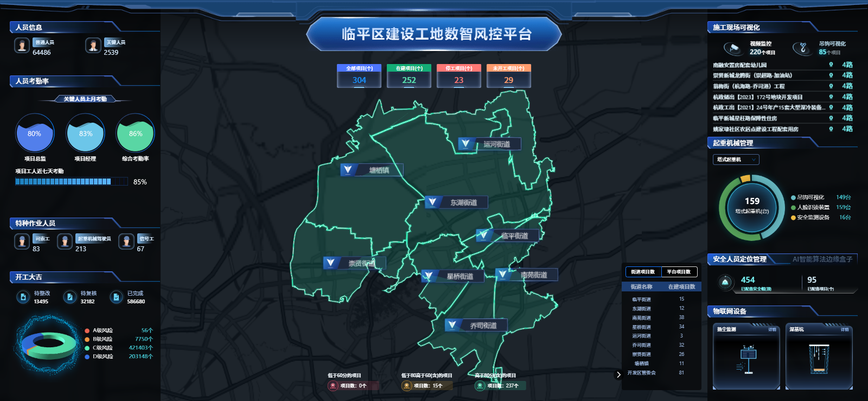
Task: Click the 崇贤街道 map marker icon
Action: pyautogui.click(x=330, y=263)
